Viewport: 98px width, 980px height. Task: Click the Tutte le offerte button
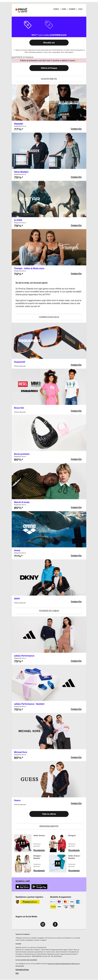[49, 814]
